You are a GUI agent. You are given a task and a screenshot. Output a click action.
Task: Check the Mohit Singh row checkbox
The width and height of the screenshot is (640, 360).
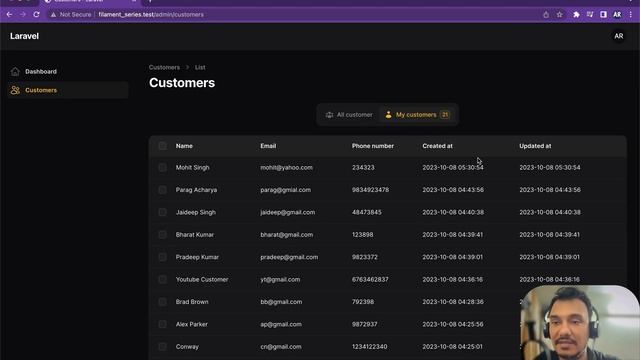(x=162, y=167)
